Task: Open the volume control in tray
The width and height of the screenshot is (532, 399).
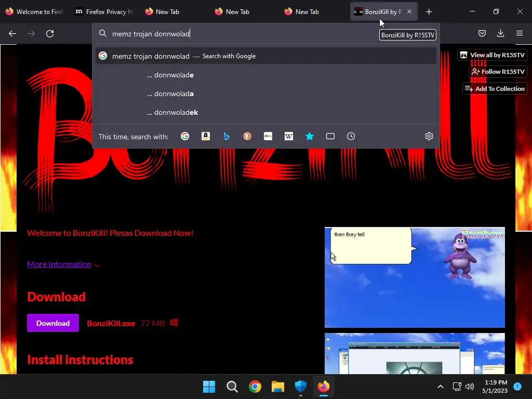Action: coord(470,387)
